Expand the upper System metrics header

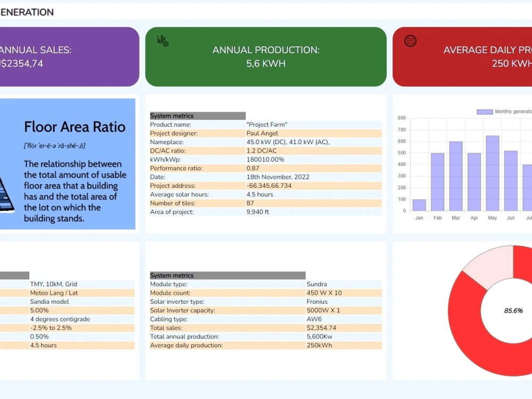coord(197,115)
